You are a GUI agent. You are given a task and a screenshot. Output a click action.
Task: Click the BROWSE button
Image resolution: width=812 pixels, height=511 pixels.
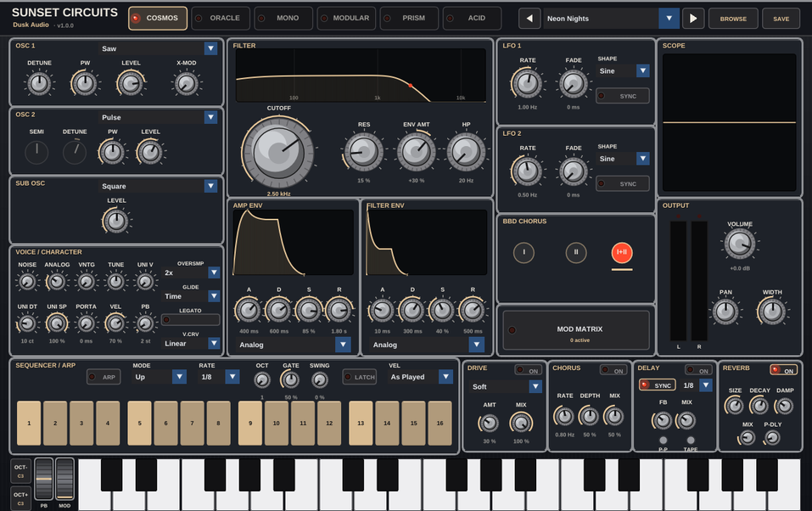733,19
